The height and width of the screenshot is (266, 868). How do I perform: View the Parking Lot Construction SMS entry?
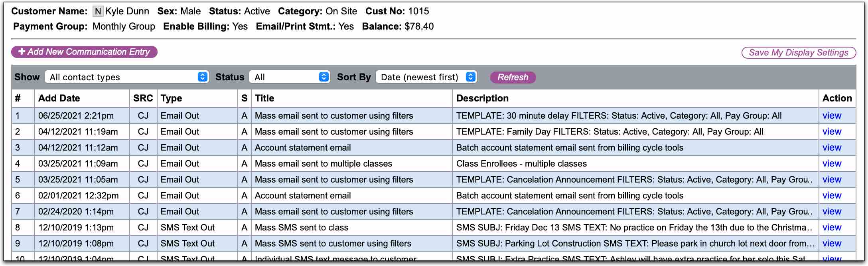click(832, 244)
